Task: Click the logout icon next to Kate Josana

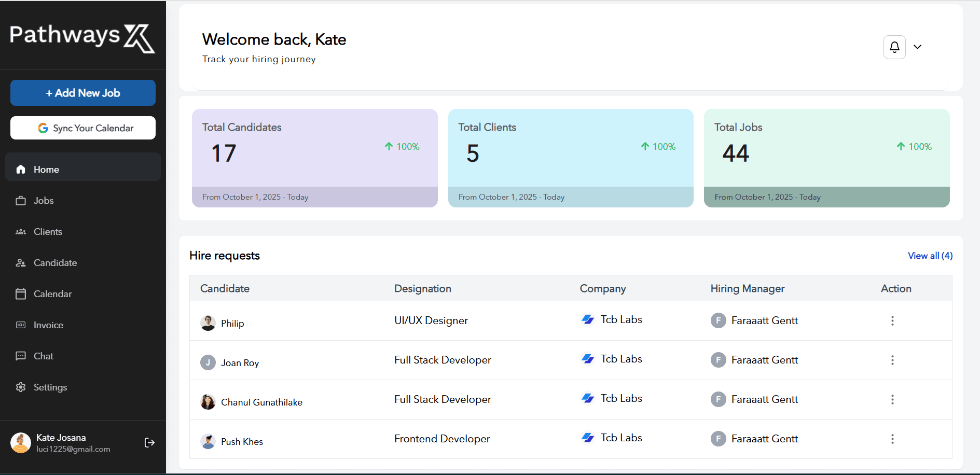Action: click(149, 442)
